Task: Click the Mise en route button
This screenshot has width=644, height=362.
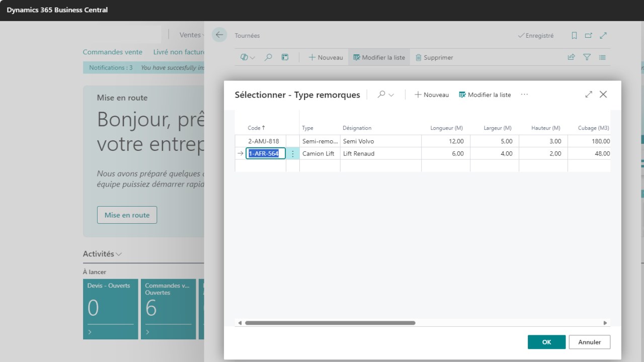Action: click(x=127, y=215)
